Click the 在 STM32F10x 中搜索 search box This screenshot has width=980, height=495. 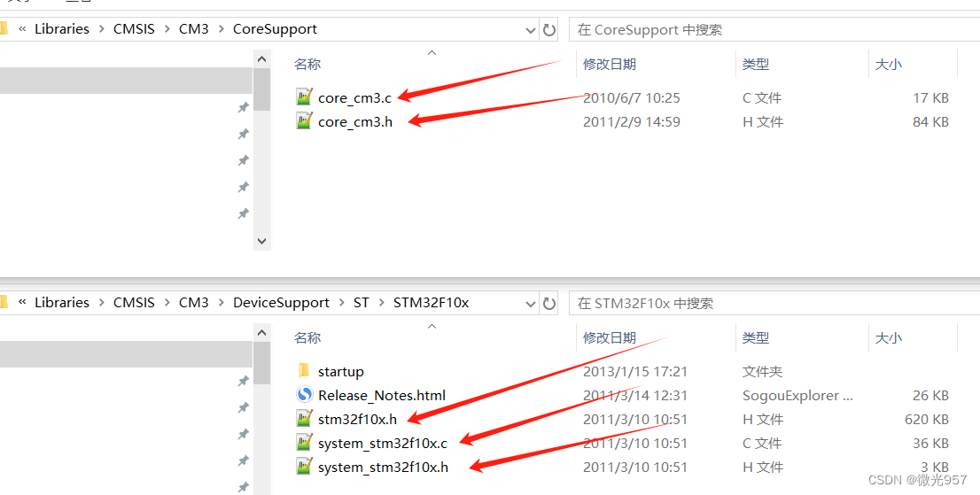[x=774, y=304]
